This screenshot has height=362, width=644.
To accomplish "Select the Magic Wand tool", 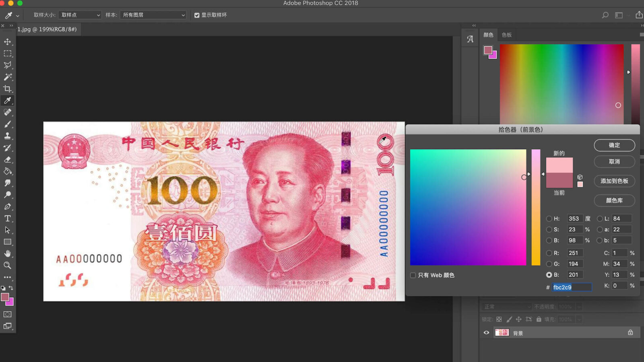I will point(7,77).
